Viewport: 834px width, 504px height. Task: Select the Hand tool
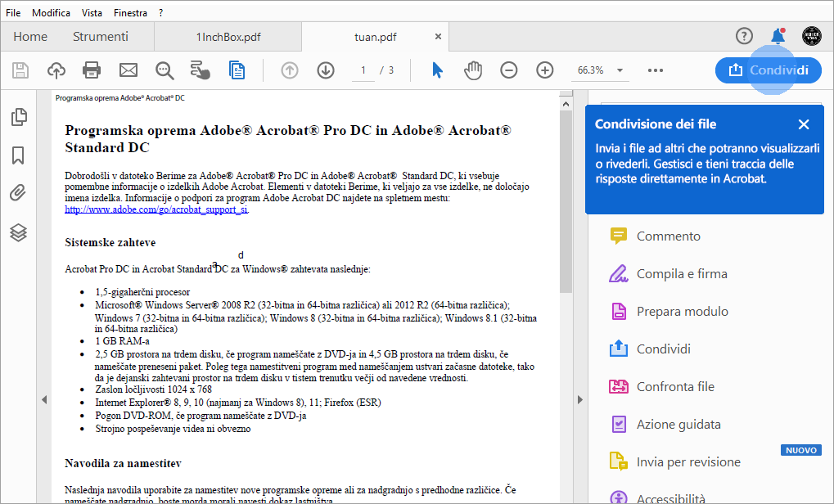473,70
